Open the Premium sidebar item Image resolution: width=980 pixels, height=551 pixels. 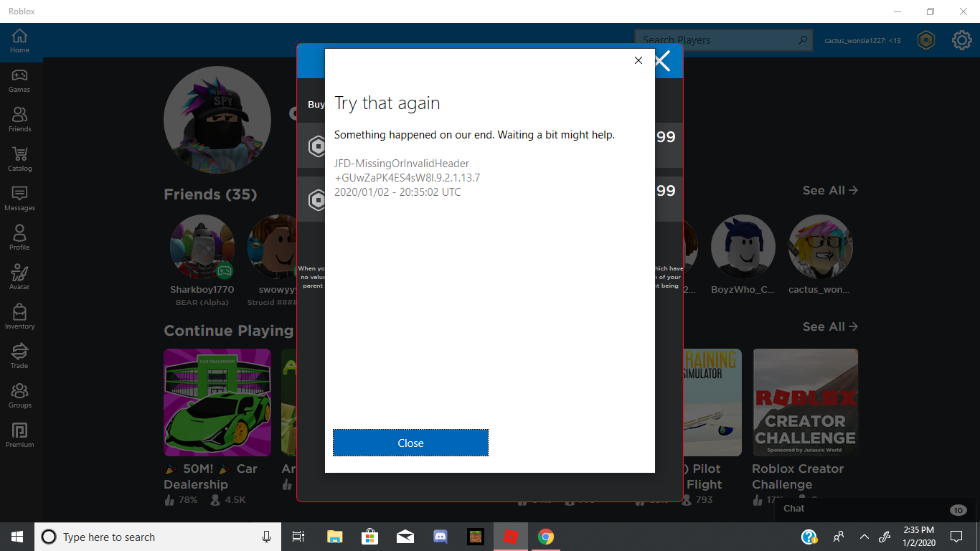pos(19,436)
